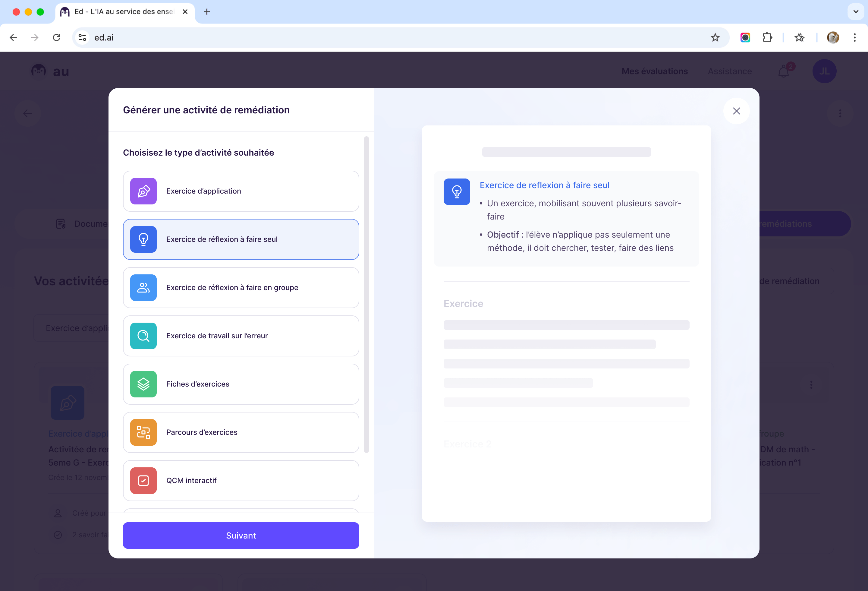Open the Mes évaluations menu
Screen dimensions: 868x591
pos(655,71)
